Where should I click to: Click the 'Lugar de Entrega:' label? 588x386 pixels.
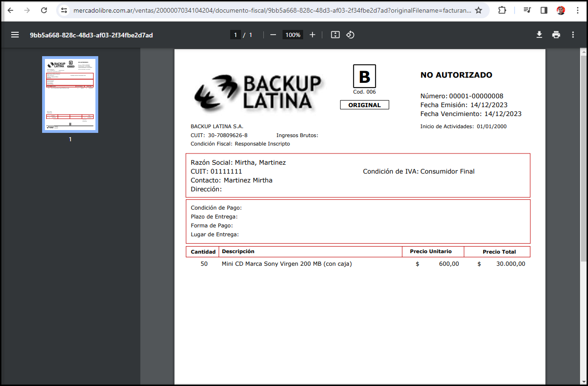pos(215,234)
